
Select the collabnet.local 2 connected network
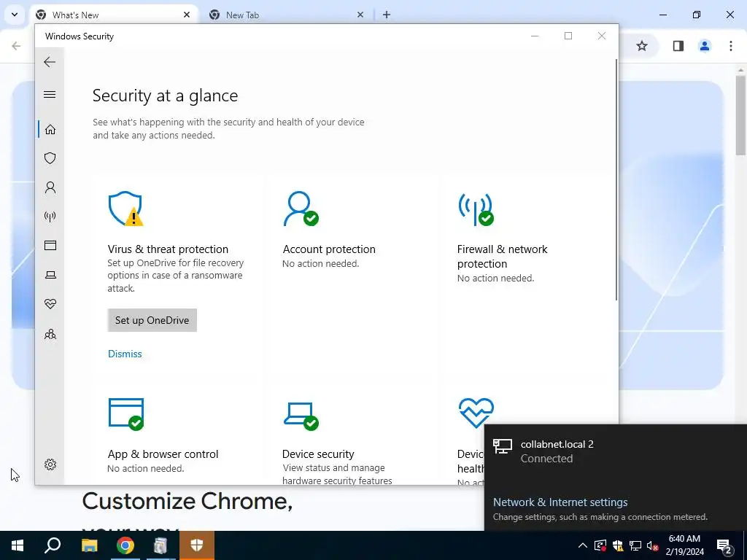(x=616, y=451)
